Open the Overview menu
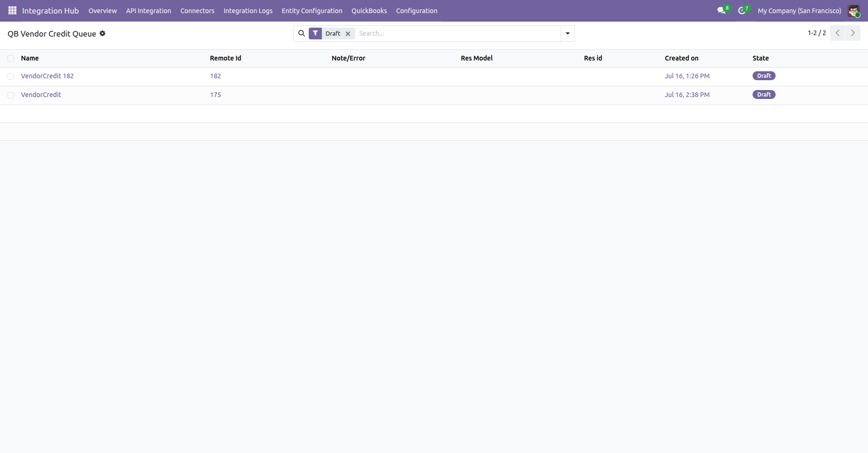868x453 pixels. click(x=103, y=11)
